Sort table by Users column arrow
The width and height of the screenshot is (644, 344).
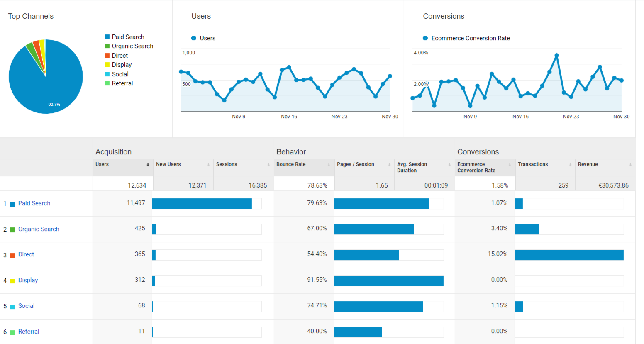click(x=148, y=165)
